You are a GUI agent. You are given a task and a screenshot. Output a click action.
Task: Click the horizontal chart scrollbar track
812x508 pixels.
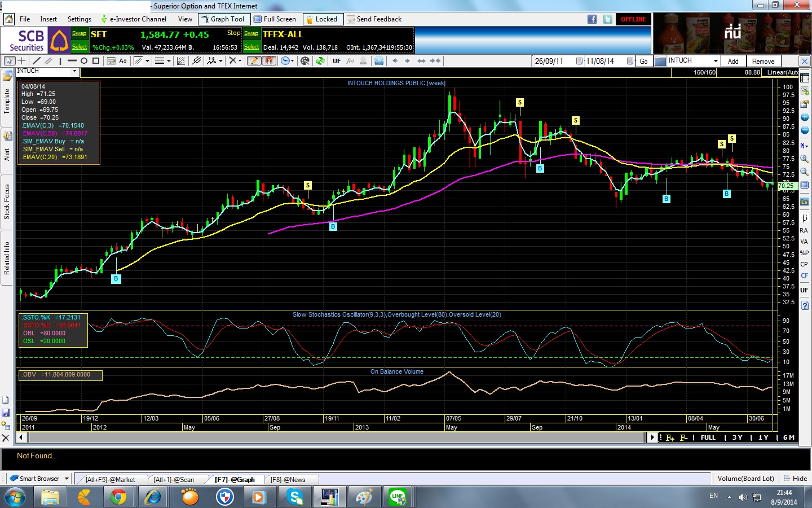pyautogui.click(x=338, y=437)
